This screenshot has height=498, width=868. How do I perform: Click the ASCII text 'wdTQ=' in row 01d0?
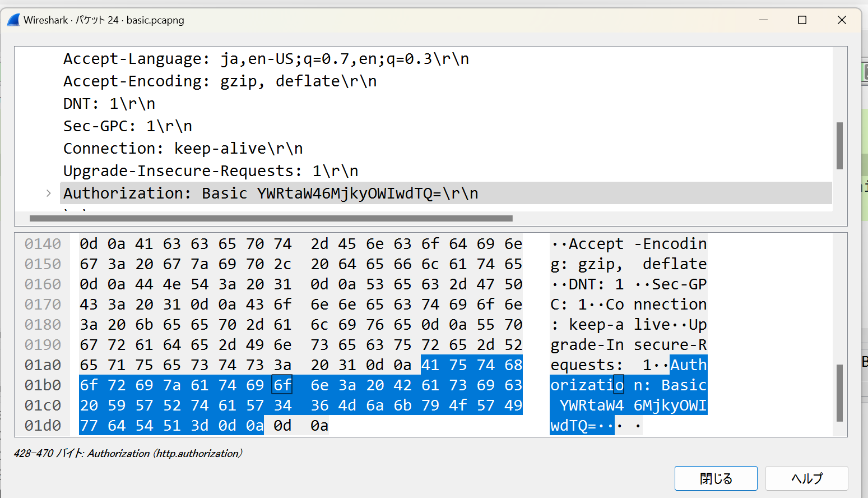pos(573,426)
